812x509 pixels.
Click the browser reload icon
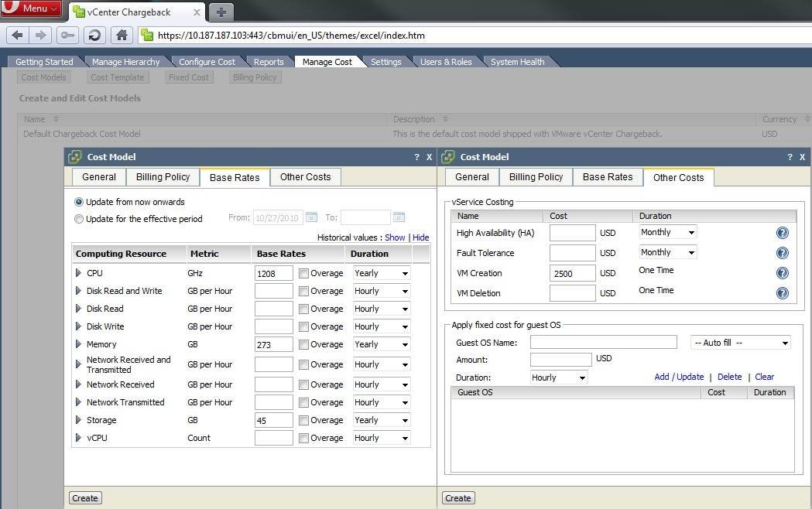[x=94, y=35]
